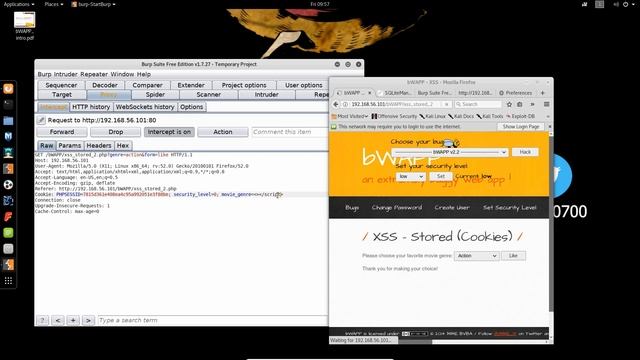This screenshot has width=640, height=360.
Task: Launch Metasploit from the dock
Action: 8,136
